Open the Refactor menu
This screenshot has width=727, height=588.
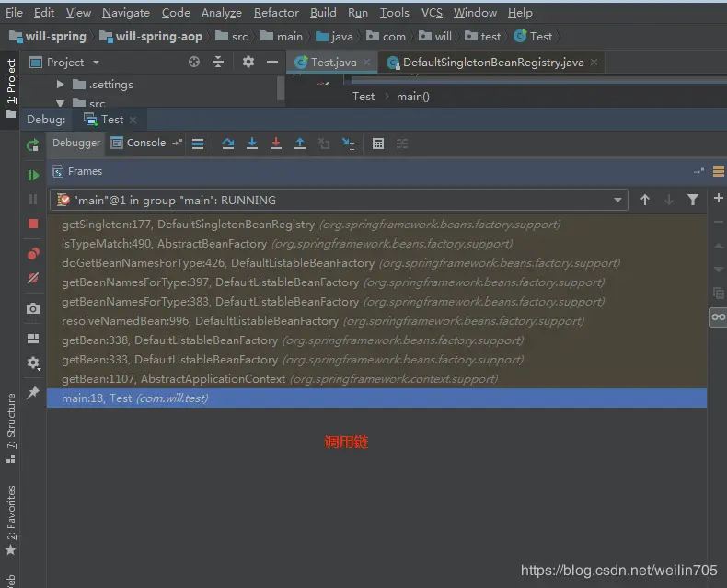point(276,13)
